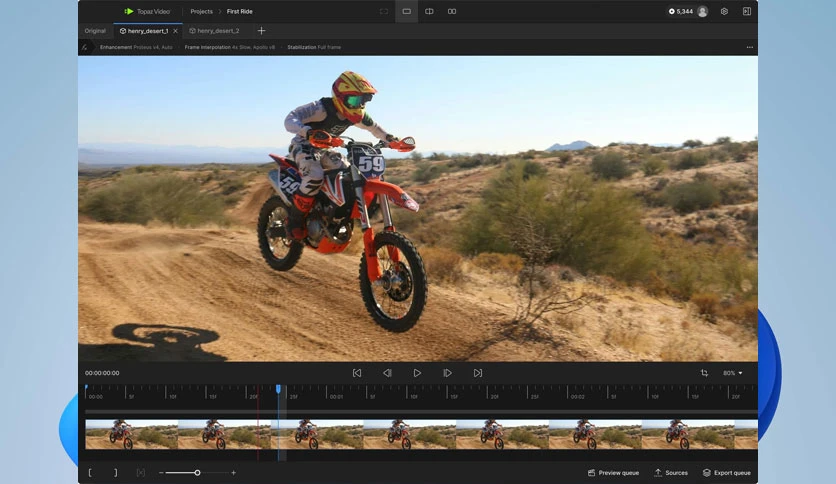Open the Sources panel
The height and width of the screenshot is (484, 836).
coord(671,473)
